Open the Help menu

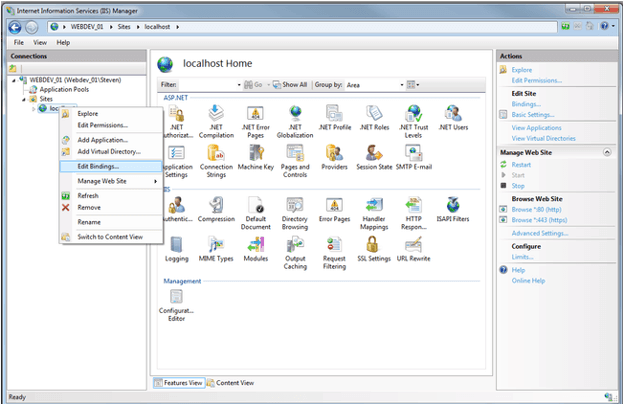click(x=63, y=43)
